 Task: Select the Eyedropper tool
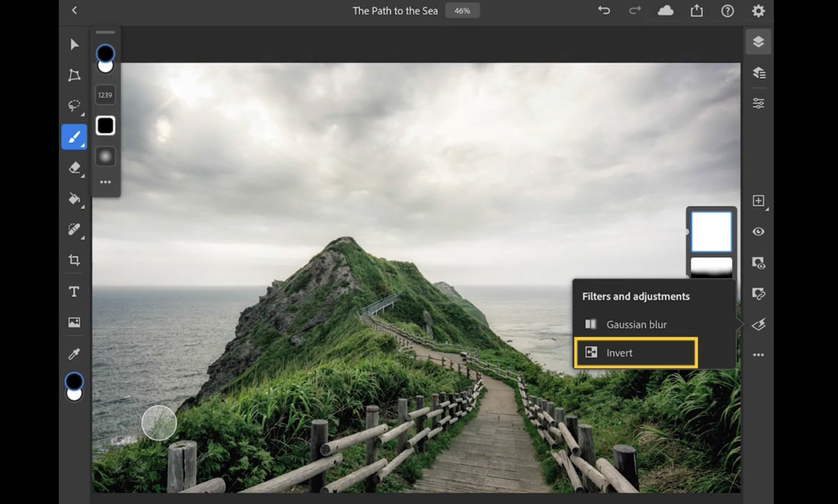click(74, 354)
